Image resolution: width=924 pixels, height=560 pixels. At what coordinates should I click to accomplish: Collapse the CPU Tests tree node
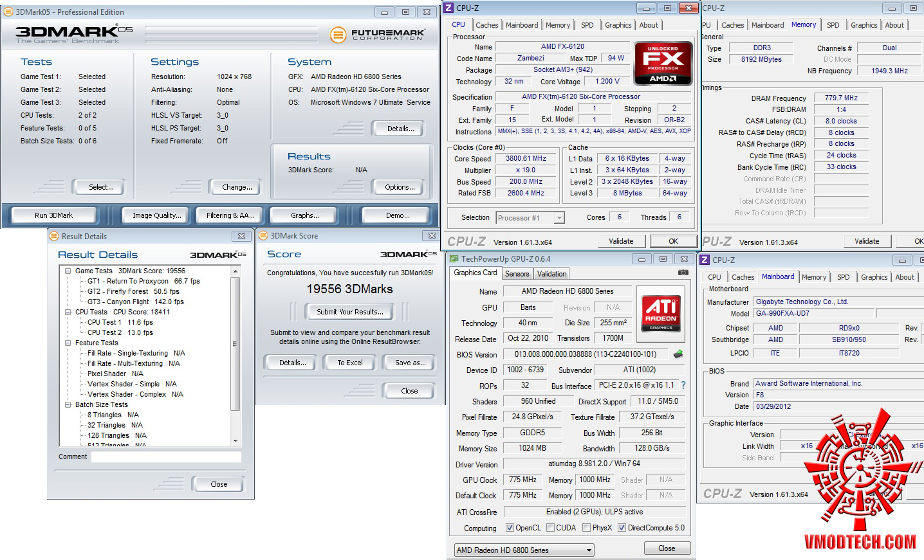click(x=68, y=312)
